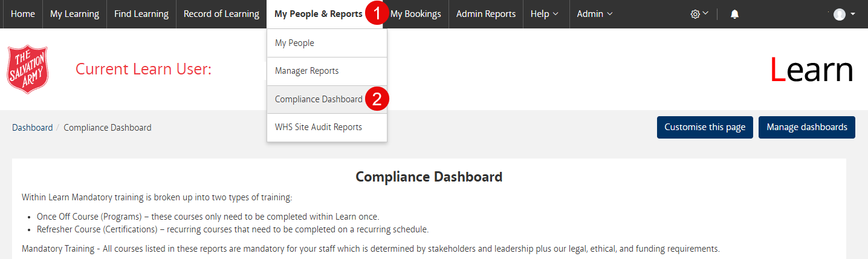Go to Home in top navigation
This screenshot has height=259, width=868.
coord(23,14)
